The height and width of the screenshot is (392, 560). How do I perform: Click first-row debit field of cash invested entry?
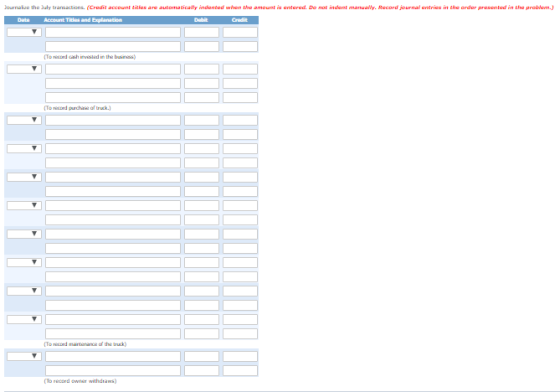click(201, 32)
